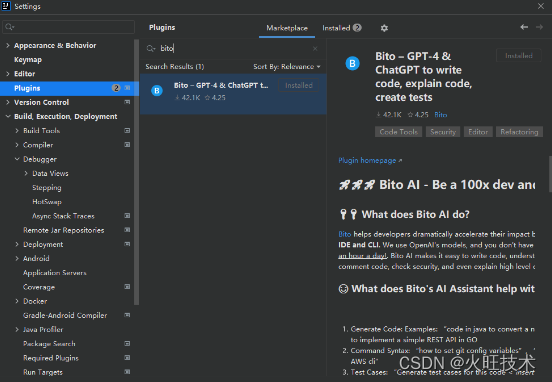The image size is (552, 382).
Task: Click the project icon beside Version Control
Action: point(127,102)
